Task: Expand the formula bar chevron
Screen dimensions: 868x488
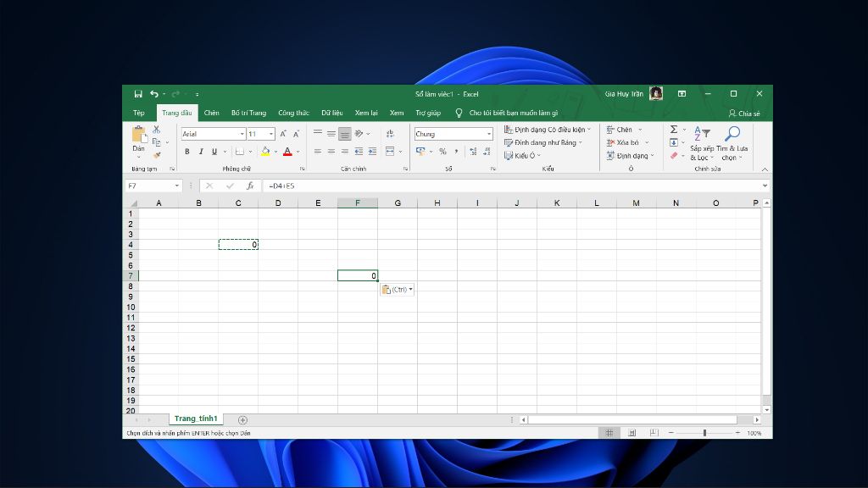Action: (x=765, y=186)
